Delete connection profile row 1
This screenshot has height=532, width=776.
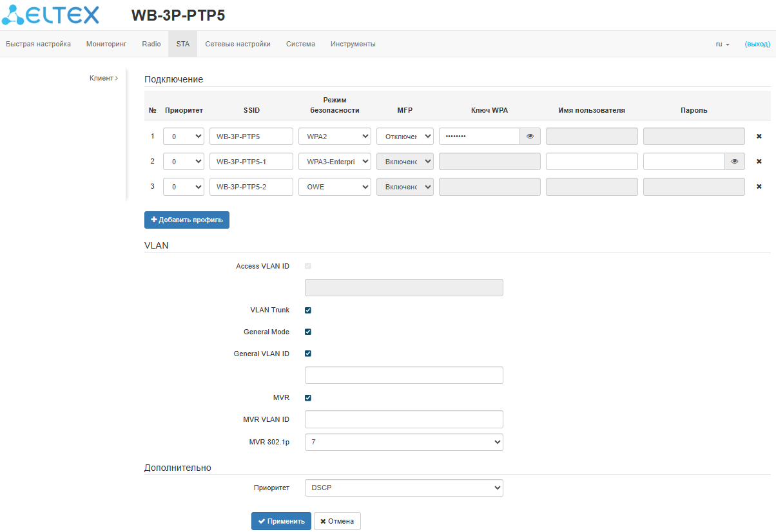coord(759,137)
